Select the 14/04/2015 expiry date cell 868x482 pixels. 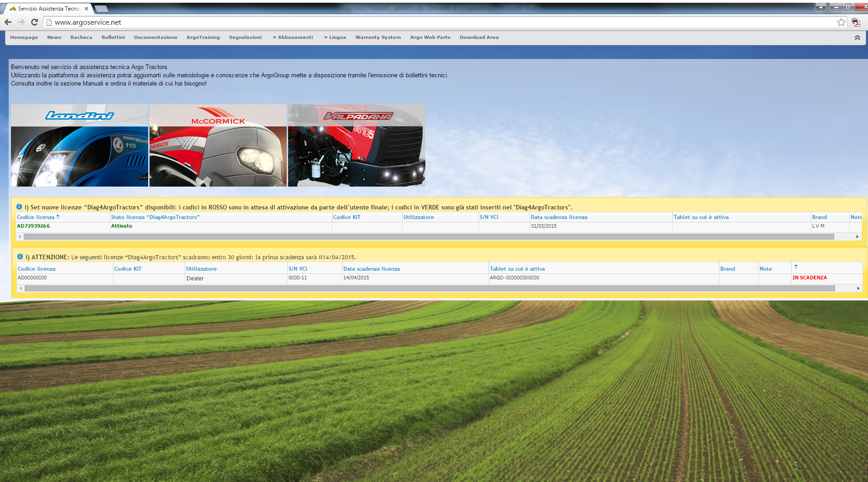click(x=356, y=278)
